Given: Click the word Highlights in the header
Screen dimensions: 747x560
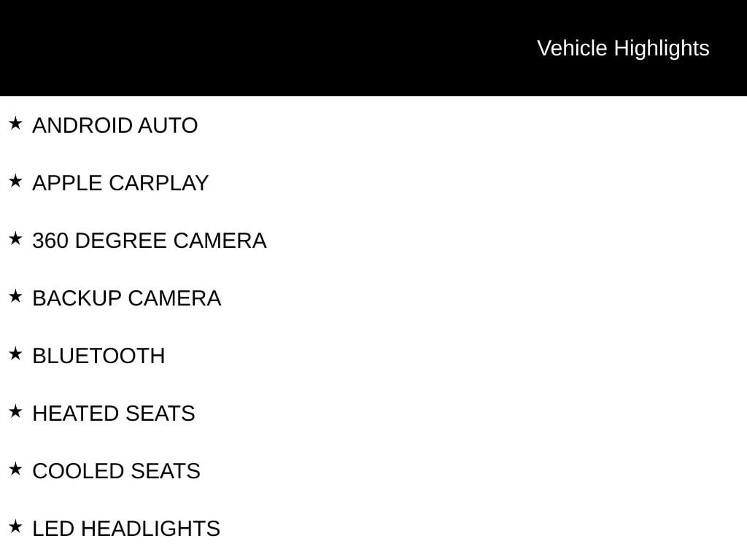Looking at the screenshot, I should (662, 48).
